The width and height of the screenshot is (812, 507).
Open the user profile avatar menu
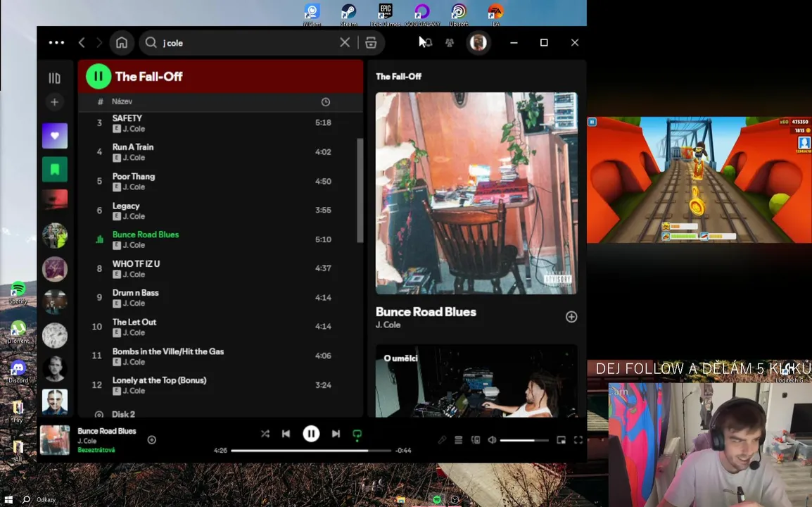(478, 42)
